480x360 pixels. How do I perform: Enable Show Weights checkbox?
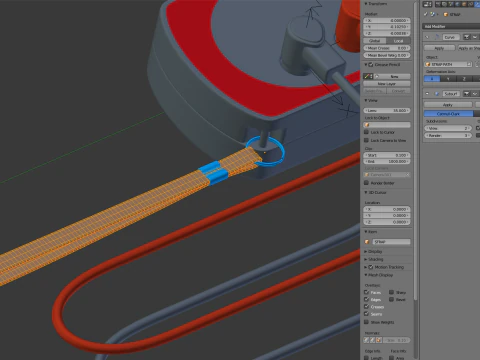[x=366, y=322]
